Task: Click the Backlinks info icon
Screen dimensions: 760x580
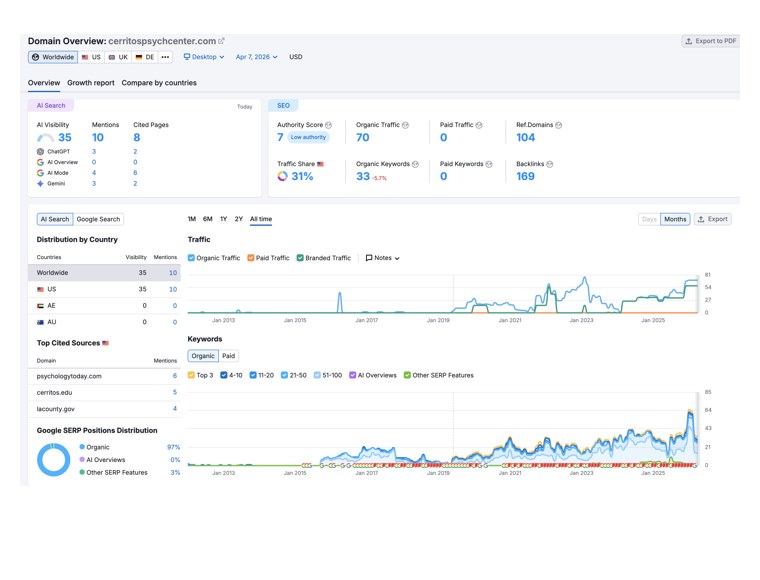Action: 549,164
